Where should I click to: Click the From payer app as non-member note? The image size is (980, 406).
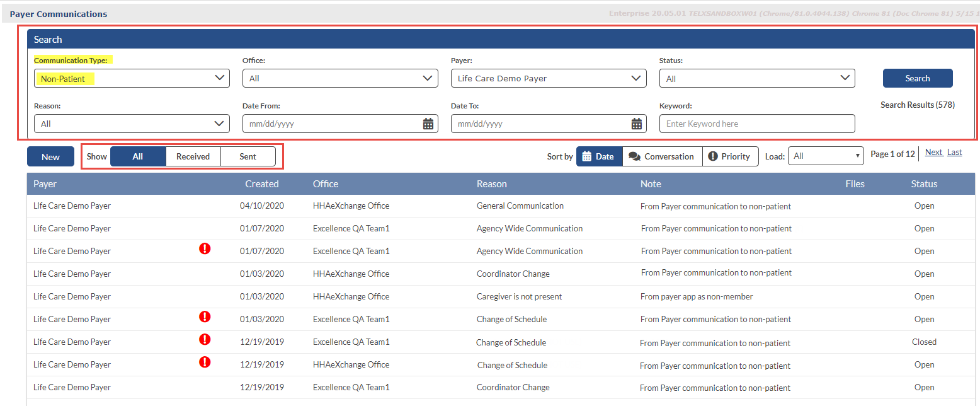coord(697,296)
